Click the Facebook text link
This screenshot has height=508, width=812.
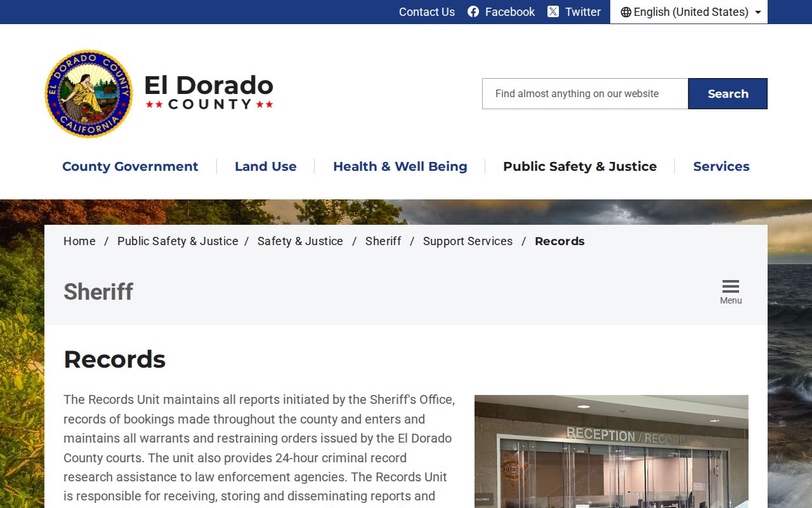[510, 12]
